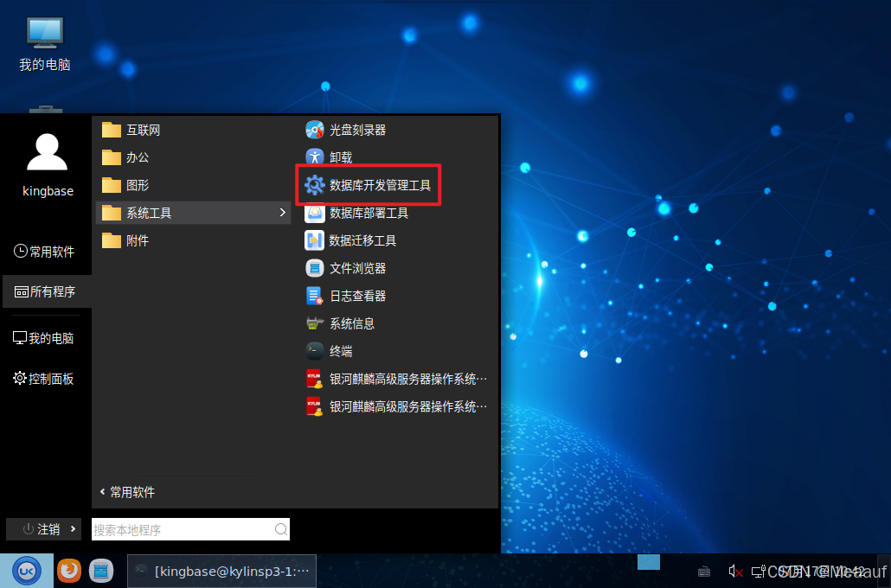Click the keyboard tray icon

[x=703, y=572]
